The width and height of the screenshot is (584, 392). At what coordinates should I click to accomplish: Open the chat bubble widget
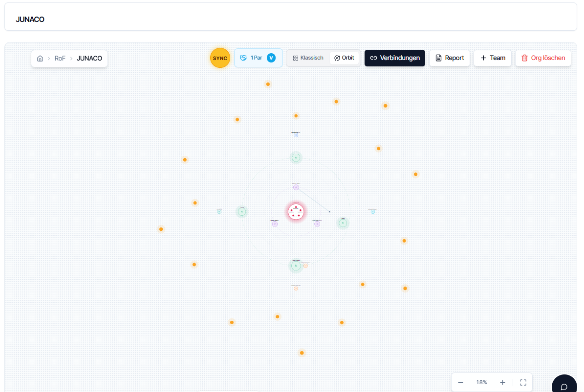pyautogui.click(x=564, y=386)
